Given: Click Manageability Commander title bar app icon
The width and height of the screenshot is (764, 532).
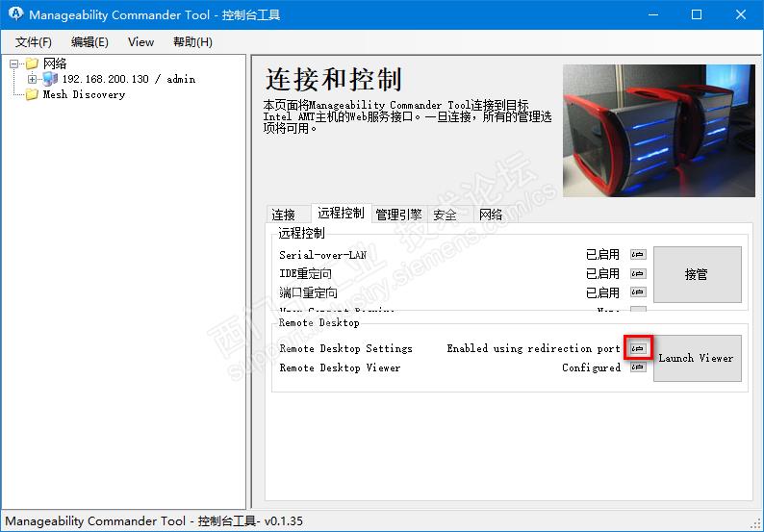Looking at the screenshot, I should 15,14.
